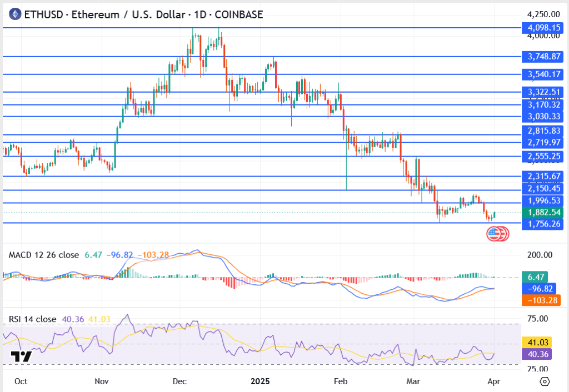Viewport: 569px width, 392px height.
Task: Click the 2025 year marker on time axis
Action: click(x=259, y=381)
